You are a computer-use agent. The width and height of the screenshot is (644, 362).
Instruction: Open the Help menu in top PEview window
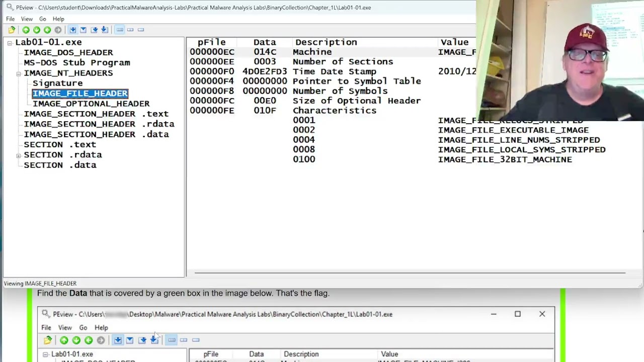coord(58,19)
